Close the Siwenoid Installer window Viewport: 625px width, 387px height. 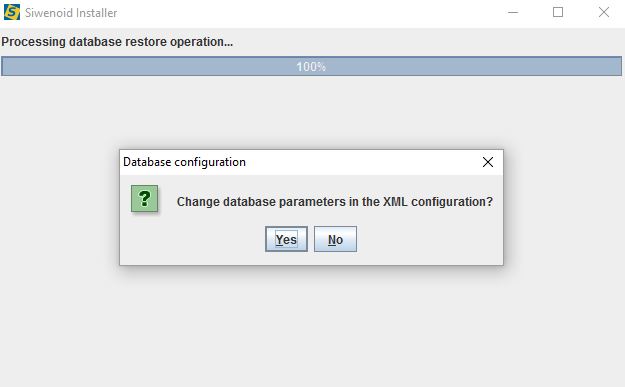(x=603, y=12)
